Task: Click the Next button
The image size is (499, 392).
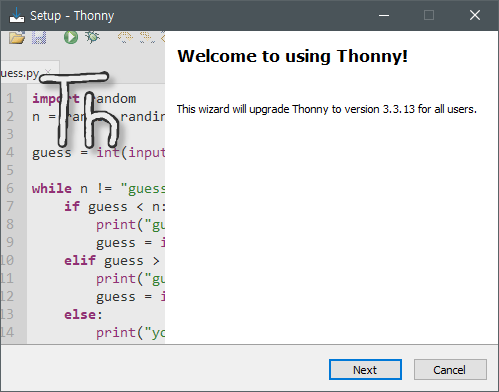Action: point(365,369)
